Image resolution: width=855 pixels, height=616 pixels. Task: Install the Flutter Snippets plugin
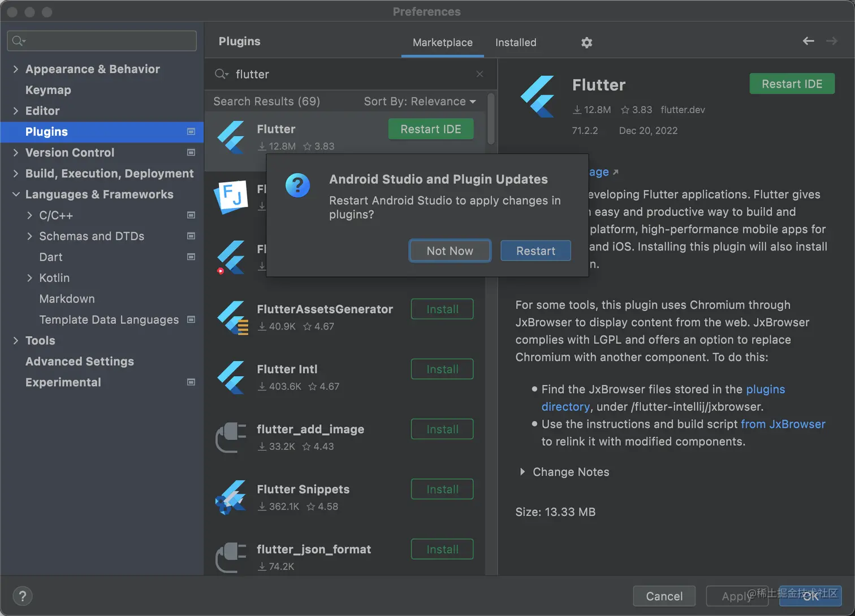(442, 489)
